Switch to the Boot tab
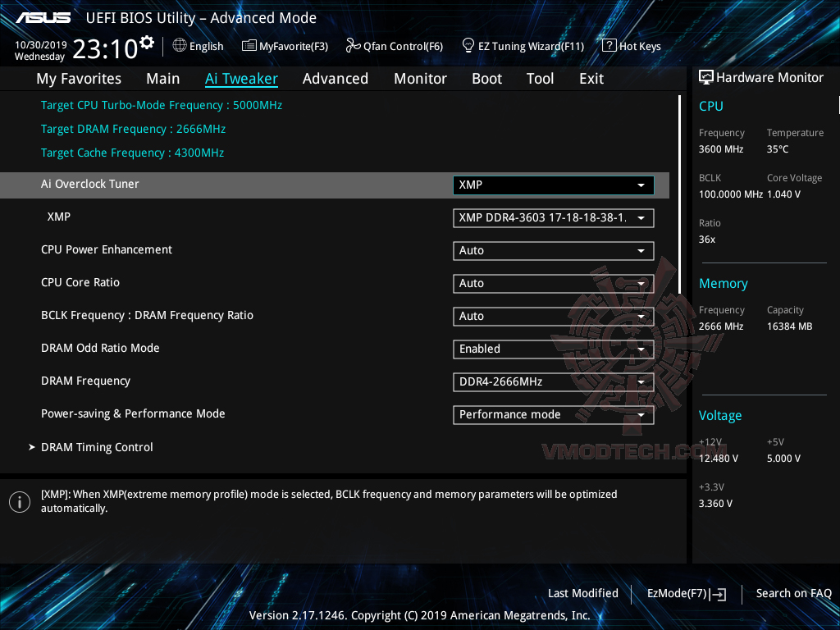The width and height of the screenshot is (840, 630). point(486,79)
